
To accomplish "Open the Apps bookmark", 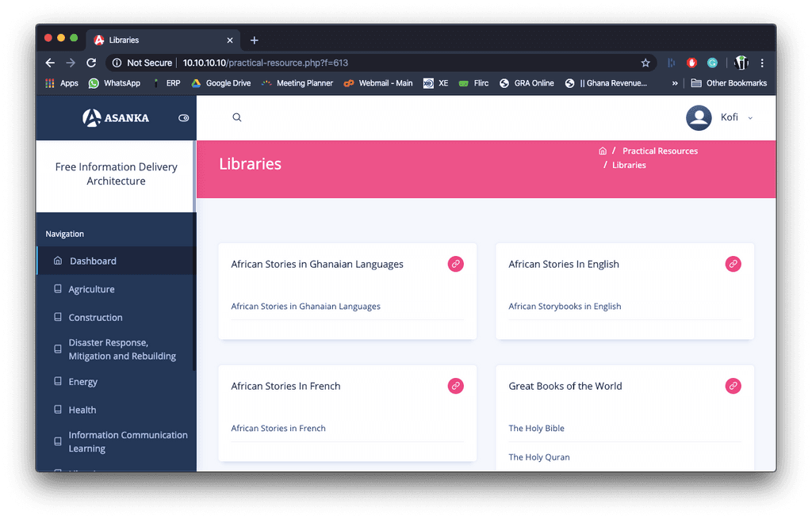I will [x=62, y=82].
